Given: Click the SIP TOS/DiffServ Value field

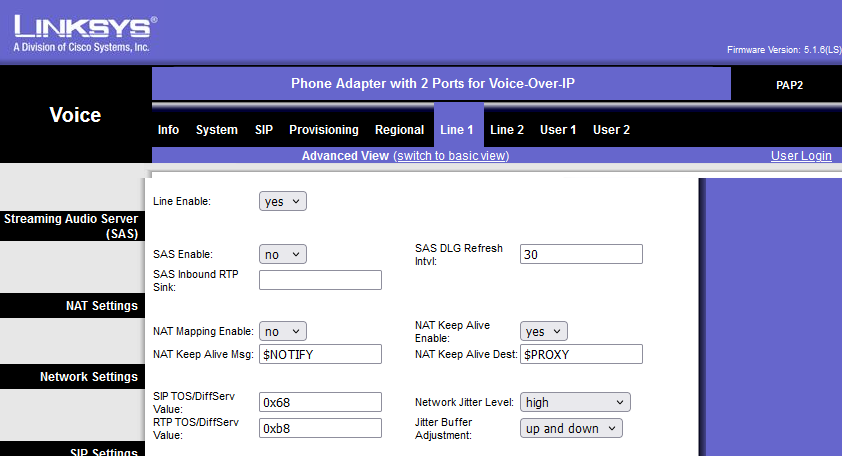Looking at the screenshot, I should (x=320, y=403).
